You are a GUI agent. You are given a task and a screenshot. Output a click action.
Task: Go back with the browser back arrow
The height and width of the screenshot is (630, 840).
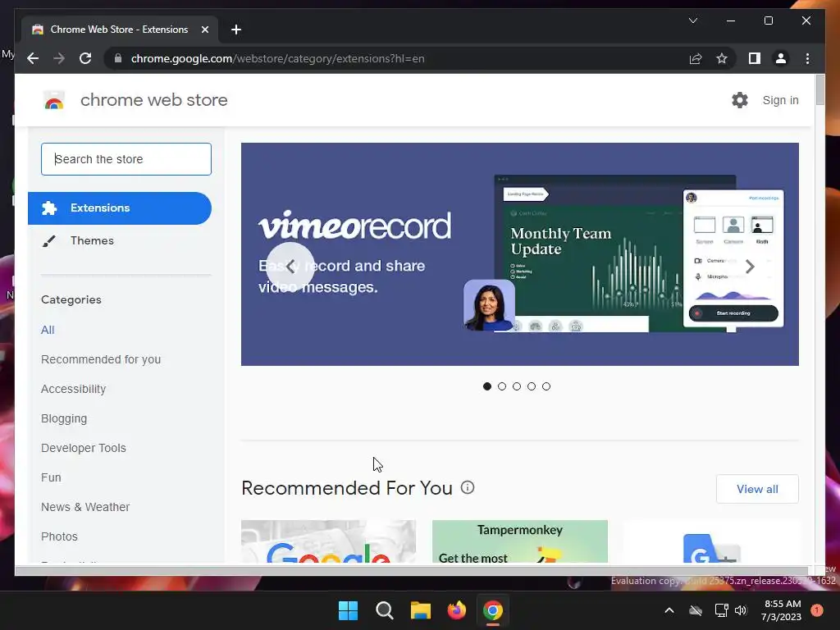(33, 58)
